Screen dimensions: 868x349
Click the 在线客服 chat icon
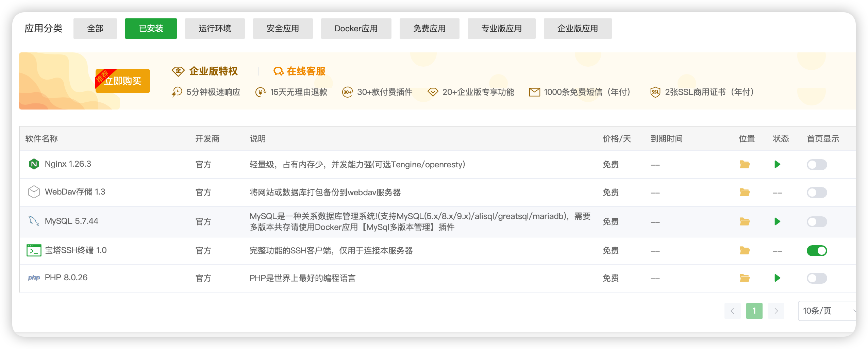(x=279, y=71)
